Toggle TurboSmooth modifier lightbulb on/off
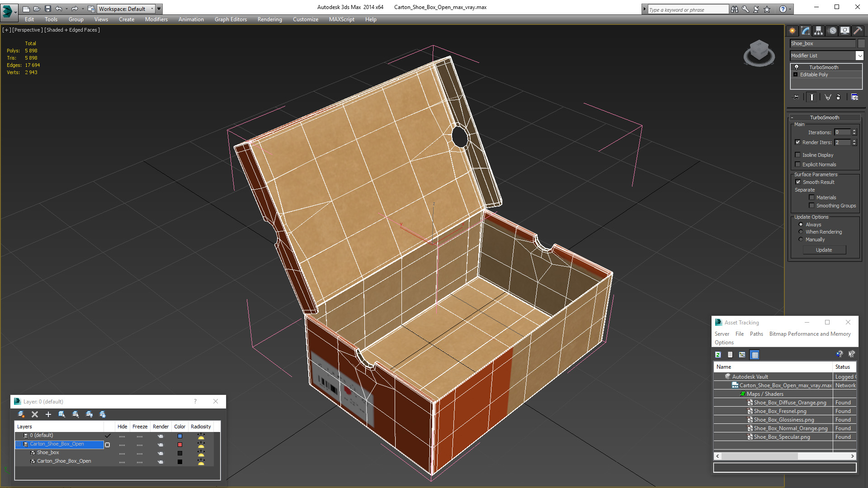Image resolution: width=868 pixels, height=488 pixels. coord(797,67)
